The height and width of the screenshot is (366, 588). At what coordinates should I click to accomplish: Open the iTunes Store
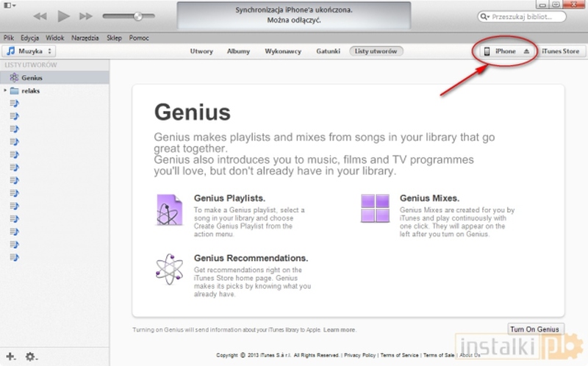point(560,51)
